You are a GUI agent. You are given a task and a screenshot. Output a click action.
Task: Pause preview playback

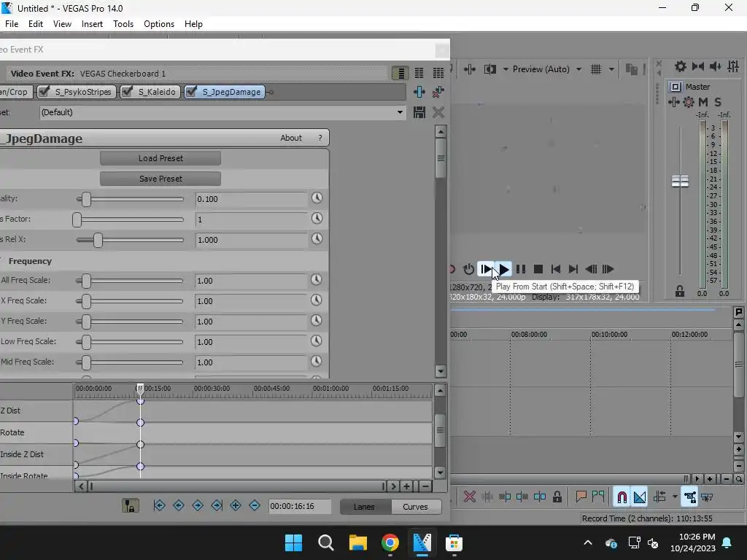coord(521,269)
